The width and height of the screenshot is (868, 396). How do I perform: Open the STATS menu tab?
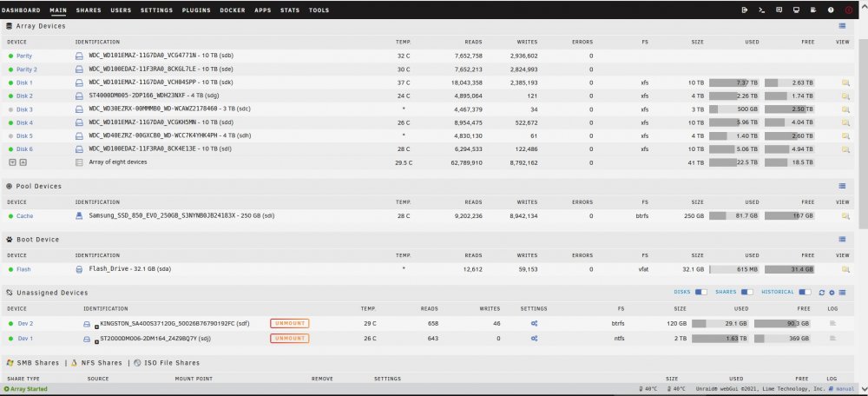coord(290,10)
